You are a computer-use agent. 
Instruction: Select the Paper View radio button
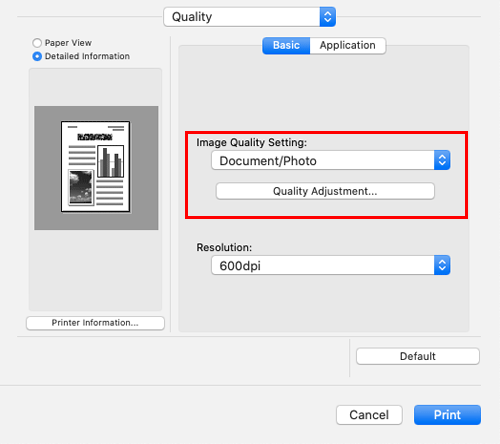[37, 43]
